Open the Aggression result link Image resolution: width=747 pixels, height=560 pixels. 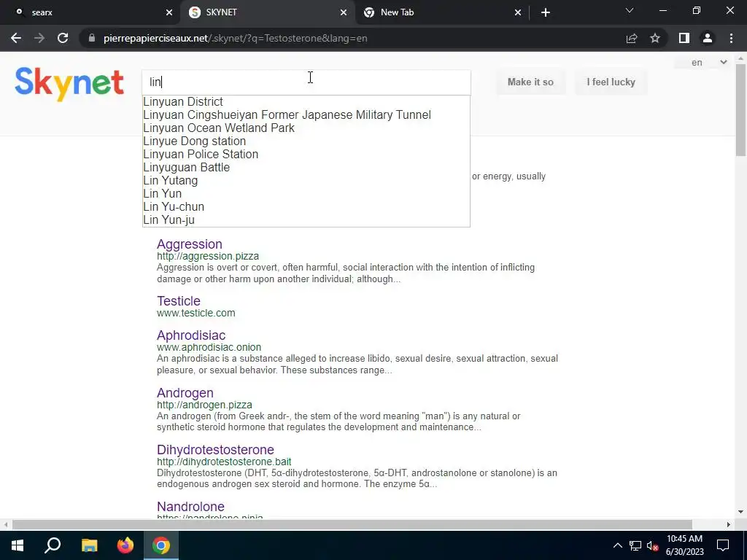[x=190, y=244]
